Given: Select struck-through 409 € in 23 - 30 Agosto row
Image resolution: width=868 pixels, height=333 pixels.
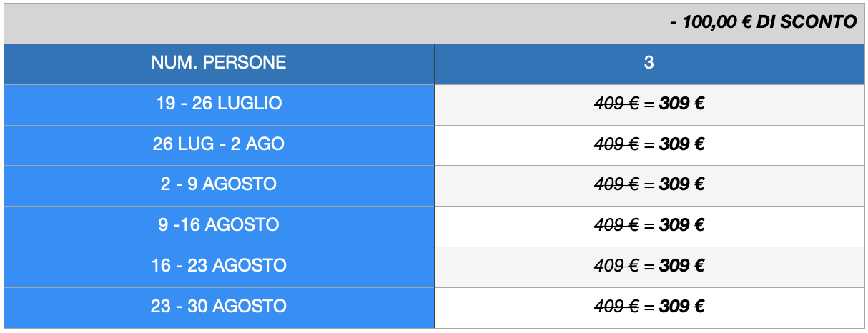Looking at the screenshot, I should (x=616, y=307).
